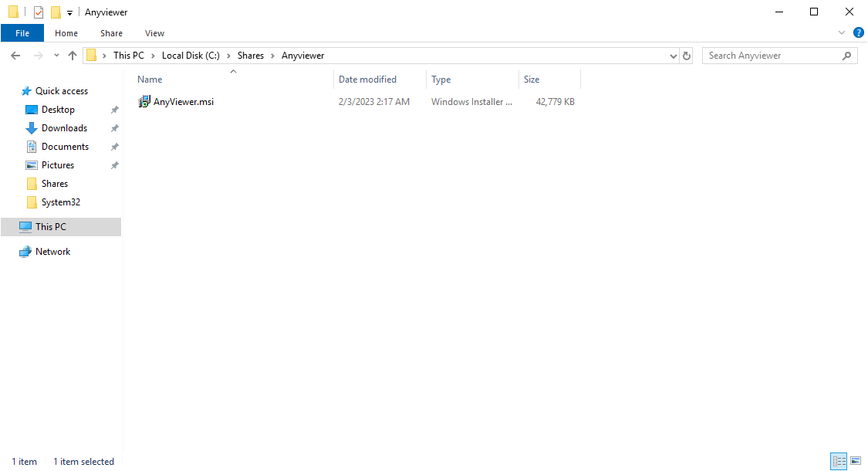Open the Help question mark icon
The image size is (868, 471).
click(x=858, y=33)
